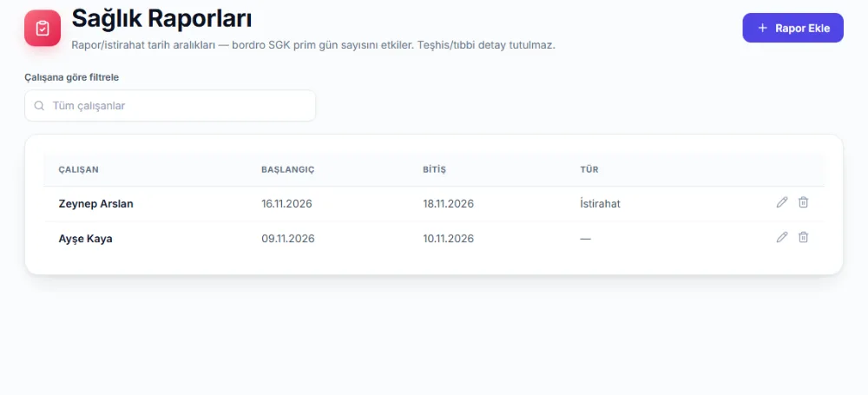Select the Ayşe Kaya name cell
This screenshot has width=868, height=395.
click(85, 239)
